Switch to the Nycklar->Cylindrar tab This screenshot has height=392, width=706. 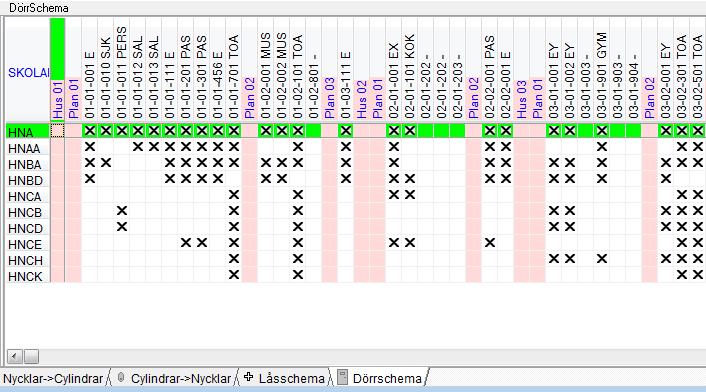tap(53, 378)
